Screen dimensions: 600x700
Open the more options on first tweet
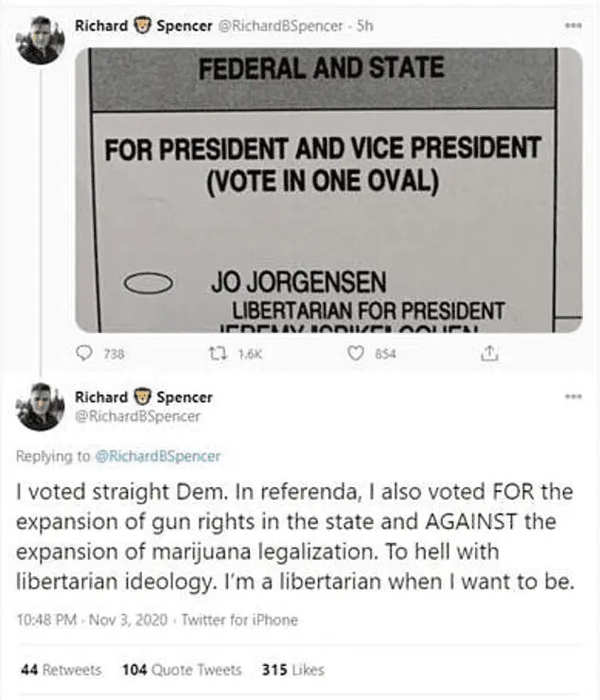tap(572, 26)
